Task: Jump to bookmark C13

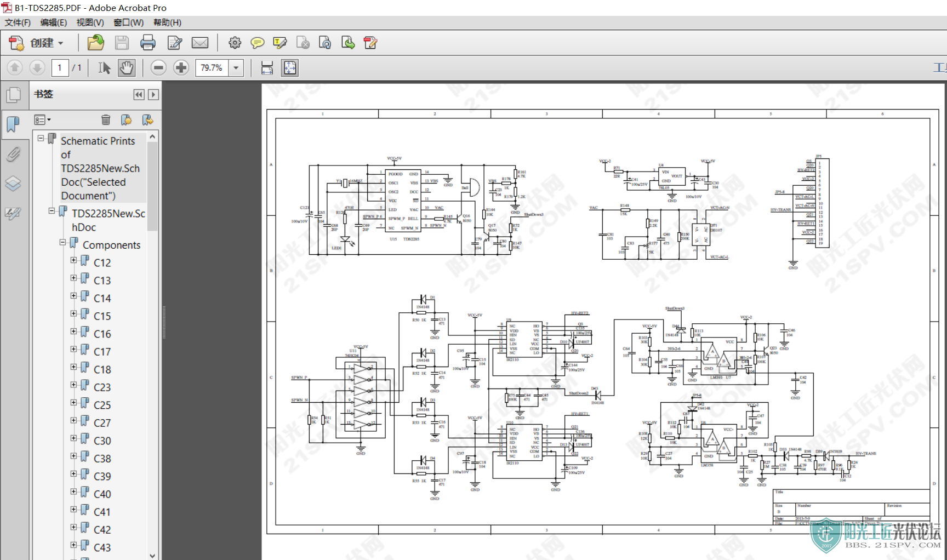Action: [102, 281]
